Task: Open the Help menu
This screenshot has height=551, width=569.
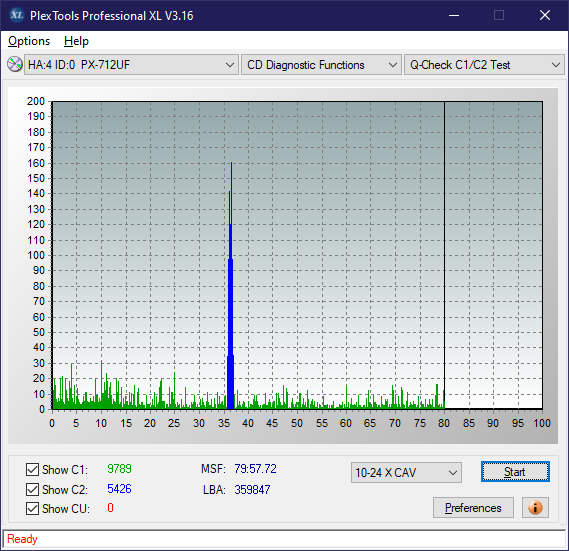Action: point(76,41)
